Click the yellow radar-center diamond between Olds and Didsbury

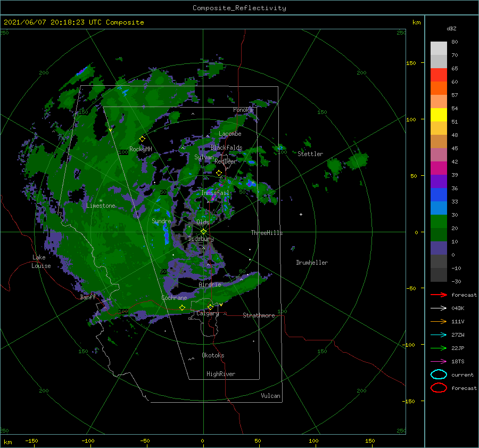[203, 232]
